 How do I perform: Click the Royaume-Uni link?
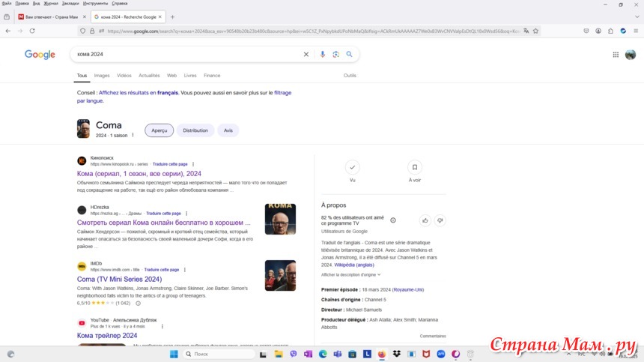pos(408,290)
